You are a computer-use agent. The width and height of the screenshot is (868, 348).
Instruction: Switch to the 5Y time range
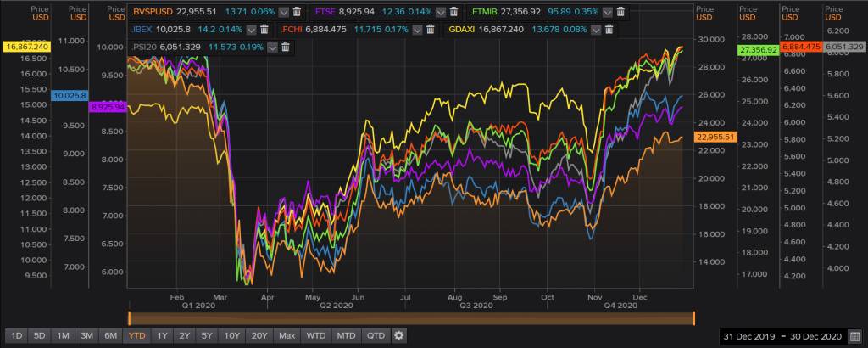coord(208,335)
